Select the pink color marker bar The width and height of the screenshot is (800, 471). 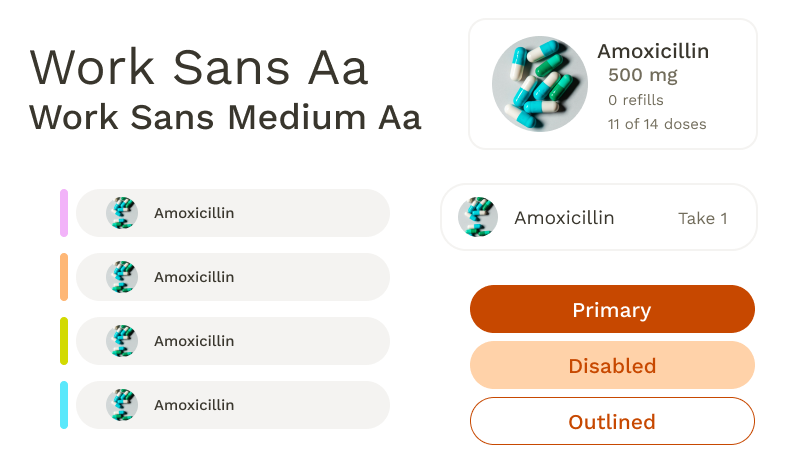64,213
